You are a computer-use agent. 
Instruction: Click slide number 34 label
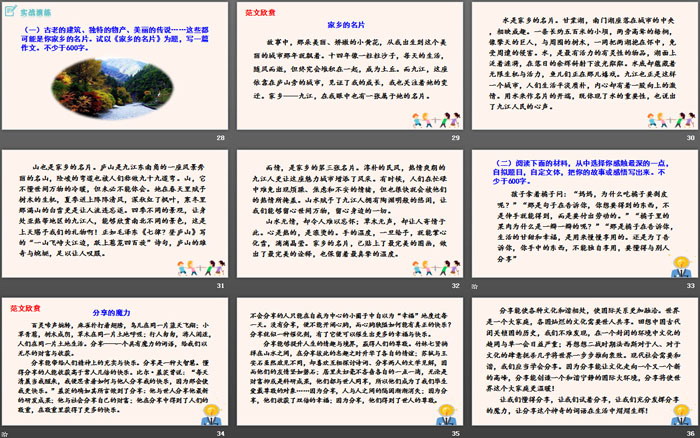pyautogui.click(x=221, y=433)
